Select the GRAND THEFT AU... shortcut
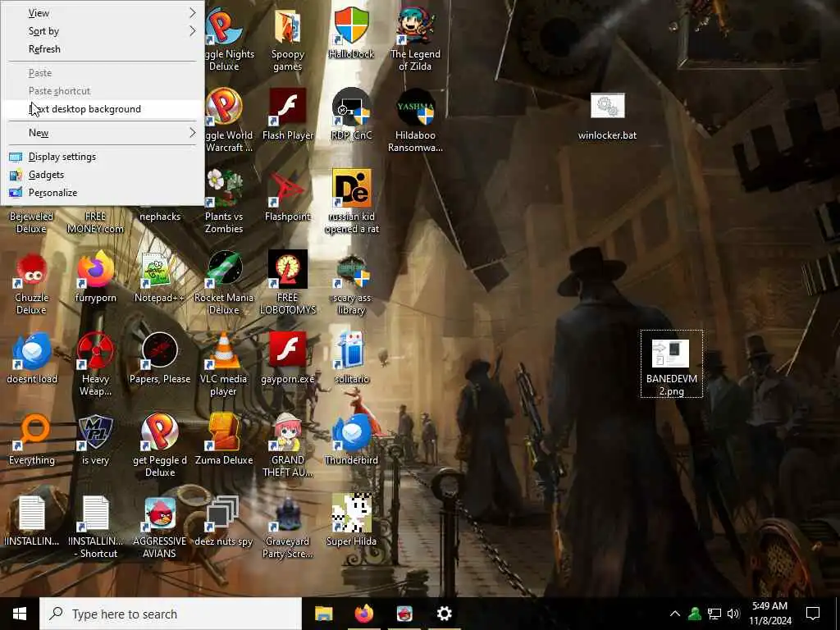Viewport: 840px width, 630px height. pyautogui.click(x=288, y=431)
